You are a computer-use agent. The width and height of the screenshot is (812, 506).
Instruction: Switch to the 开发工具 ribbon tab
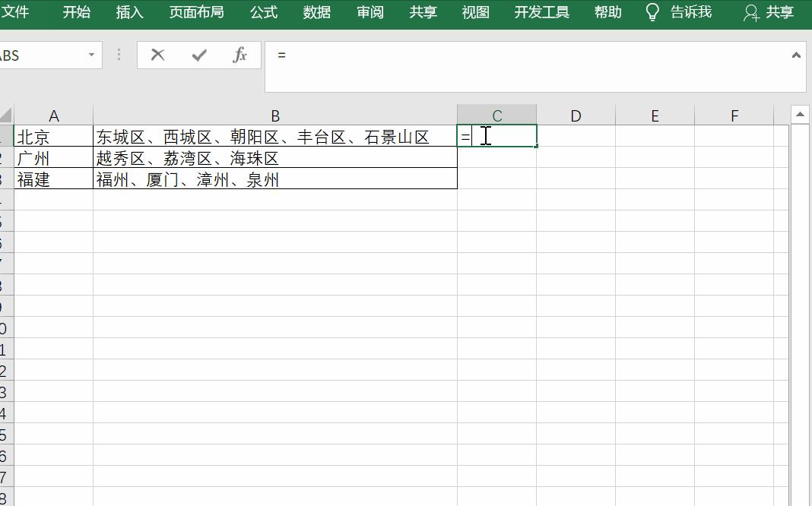(x=541, y=12)
